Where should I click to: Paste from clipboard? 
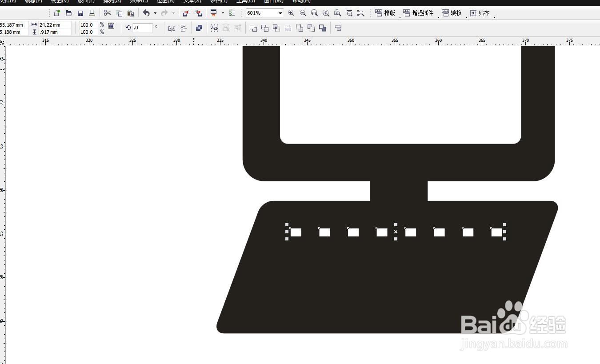[x=131, y=13]
